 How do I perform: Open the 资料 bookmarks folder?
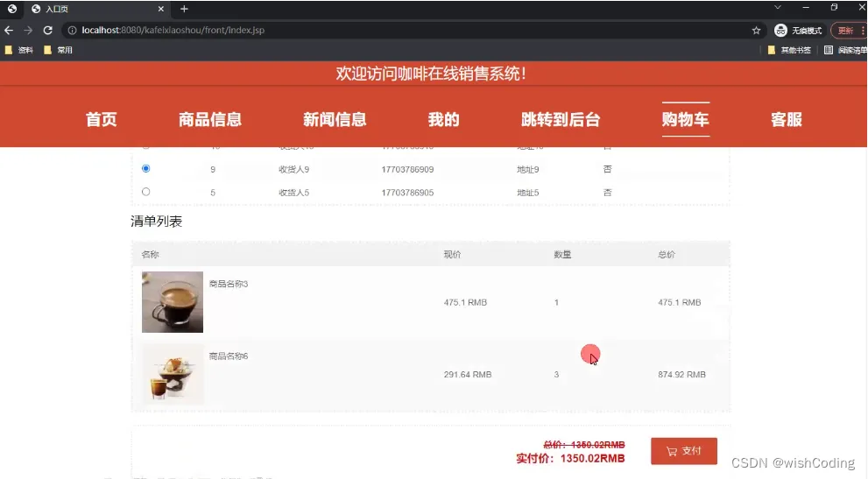pos(18,50)
